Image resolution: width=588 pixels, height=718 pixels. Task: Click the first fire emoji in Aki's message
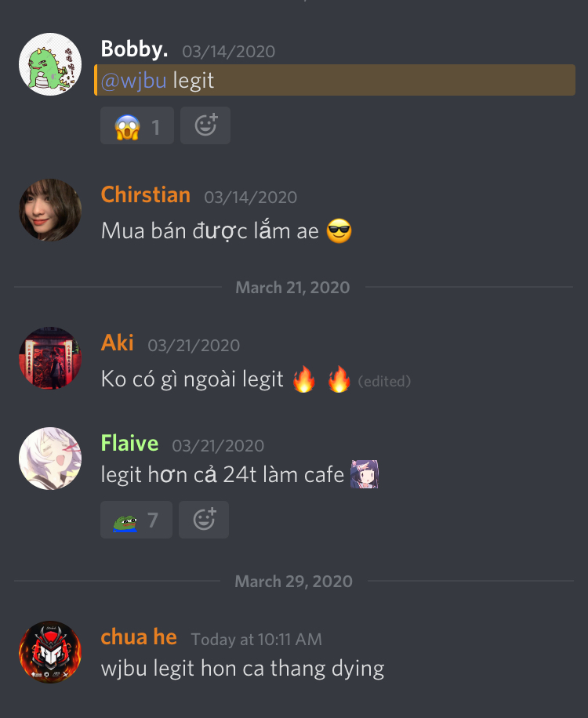(x=304, y=379)
